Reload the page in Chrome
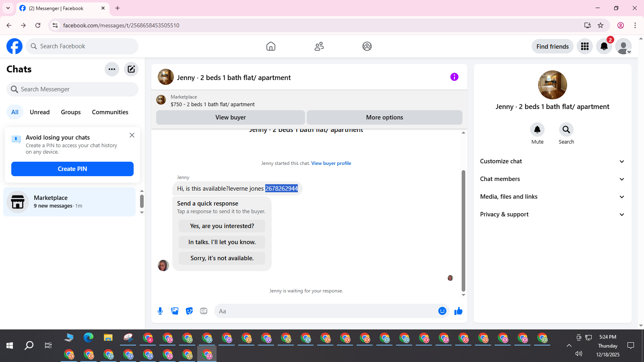The image size is (644, 362). pyautogui.click(x=38, y=25)
